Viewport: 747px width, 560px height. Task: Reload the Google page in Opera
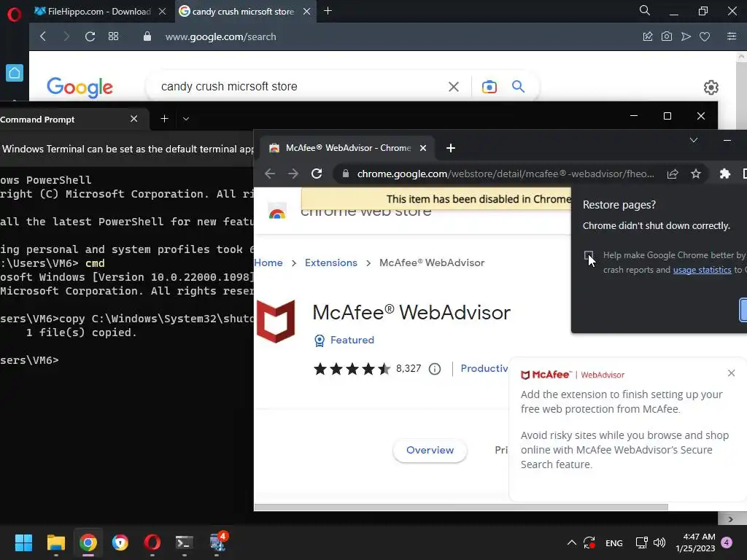click(90, 36)
